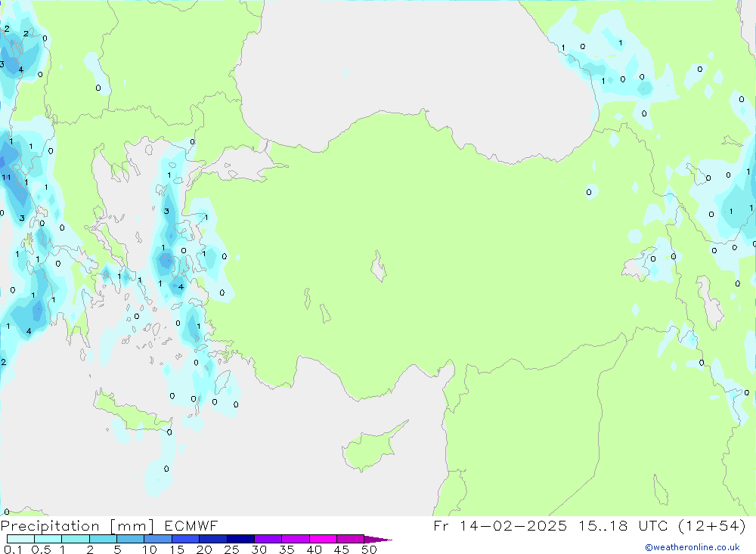Select the 10–15 mm legend color box
The width and height of the screenshot is (756, 554).
pyautogui.click(x=158, y=539)
